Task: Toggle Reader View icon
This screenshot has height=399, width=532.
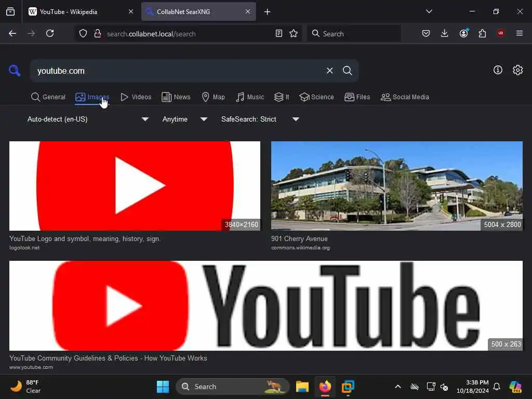Action: [278, 33]
